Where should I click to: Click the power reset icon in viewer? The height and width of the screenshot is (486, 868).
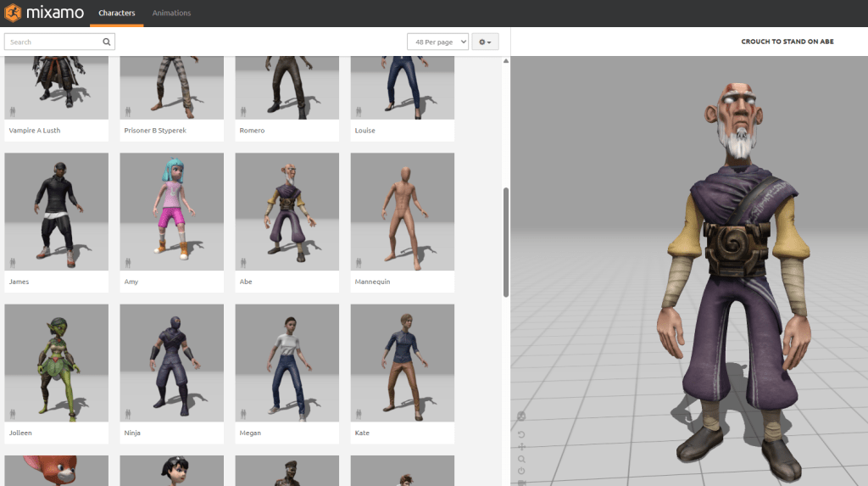tap(521, 471)
